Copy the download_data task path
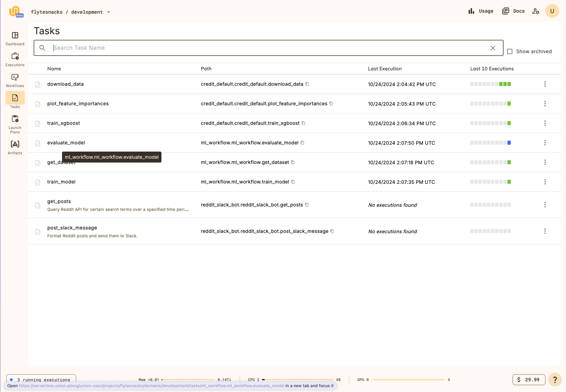This screenshot has width=566, height=392. coord(307,84)
